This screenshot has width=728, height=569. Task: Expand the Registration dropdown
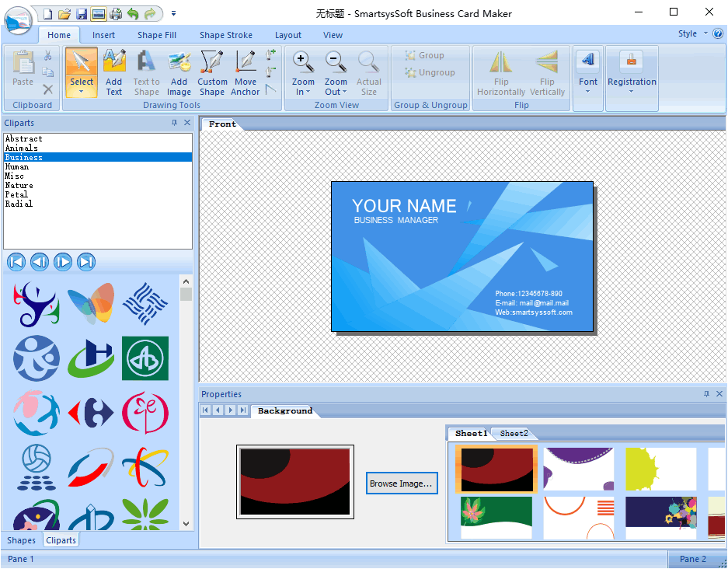tap(632, 93)
